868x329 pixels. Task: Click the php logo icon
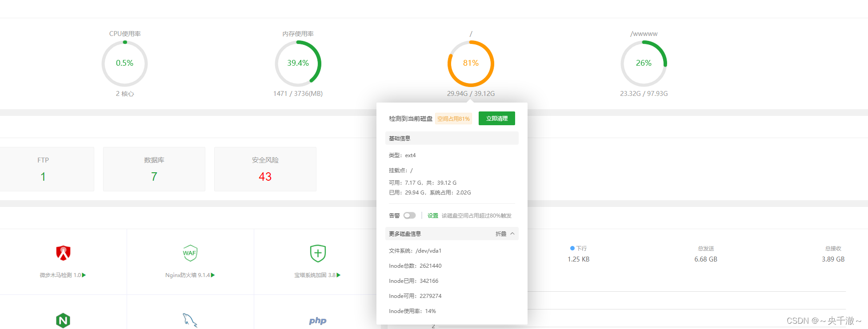tap(318, 321)
